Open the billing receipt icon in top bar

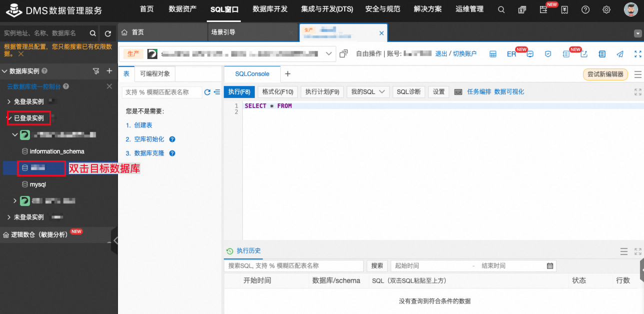click(565, 9)
